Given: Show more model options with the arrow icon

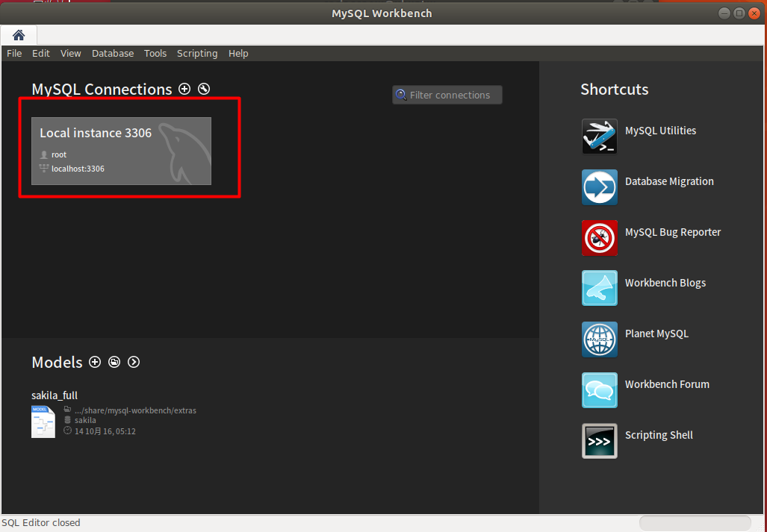Looking at the screenshot, I should tap(134, 362).
